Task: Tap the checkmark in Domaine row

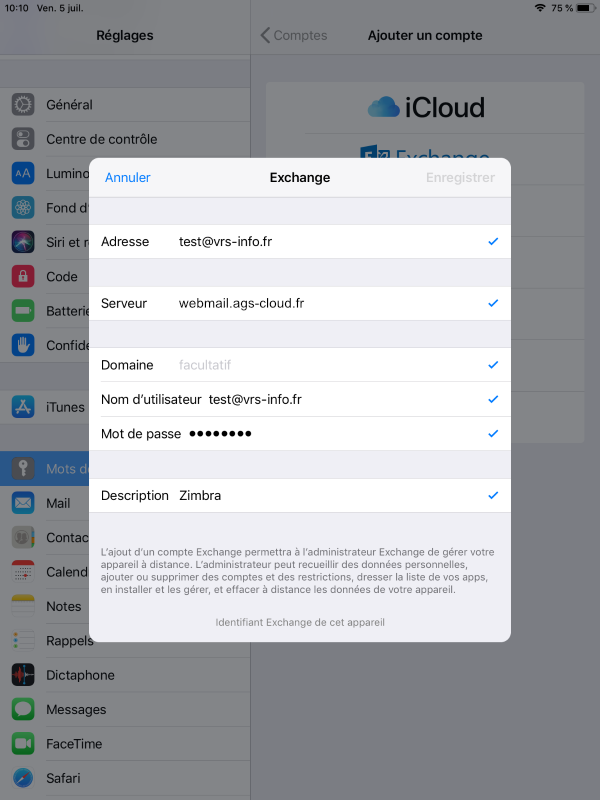Action: pos(493,365)
